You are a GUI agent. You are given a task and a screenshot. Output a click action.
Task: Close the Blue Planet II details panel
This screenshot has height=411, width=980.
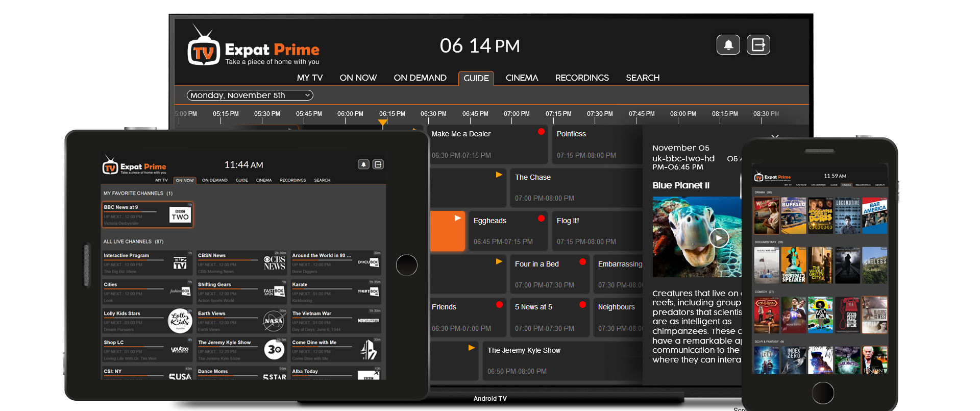[x=775, y=137]
